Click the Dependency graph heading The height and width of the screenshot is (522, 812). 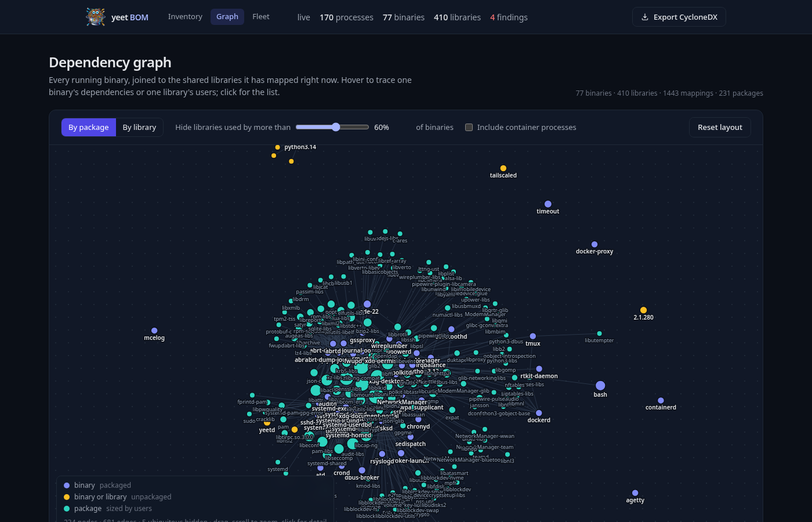pyautogui.click(x=110, y=62)
